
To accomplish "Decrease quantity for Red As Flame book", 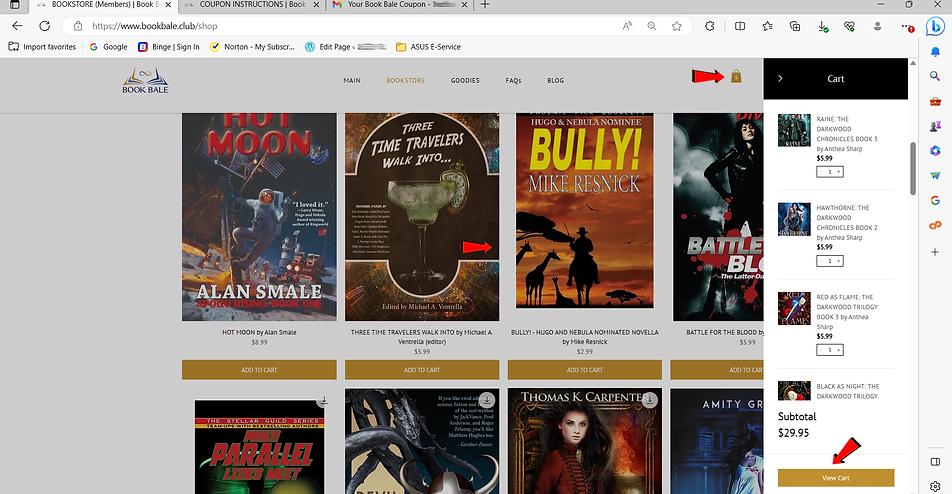I will point(821,350).
